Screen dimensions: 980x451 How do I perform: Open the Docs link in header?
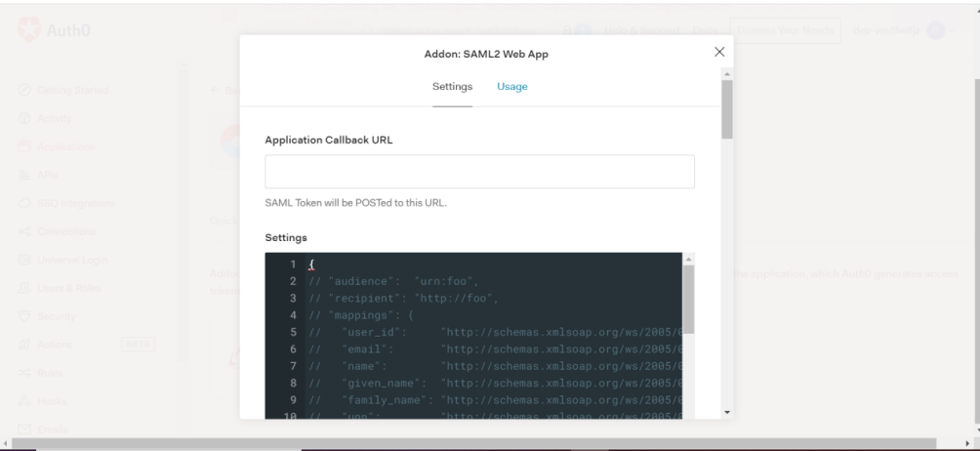[705, 30]
